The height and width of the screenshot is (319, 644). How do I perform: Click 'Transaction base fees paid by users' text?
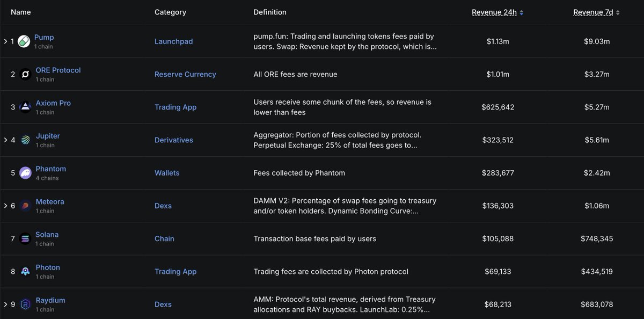click(315, 238)
